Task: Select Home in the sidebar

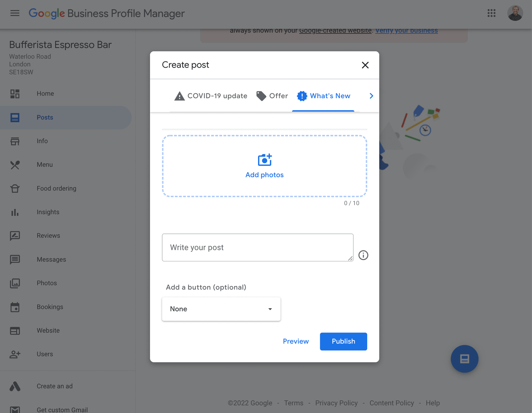Action: pos(45,93)
